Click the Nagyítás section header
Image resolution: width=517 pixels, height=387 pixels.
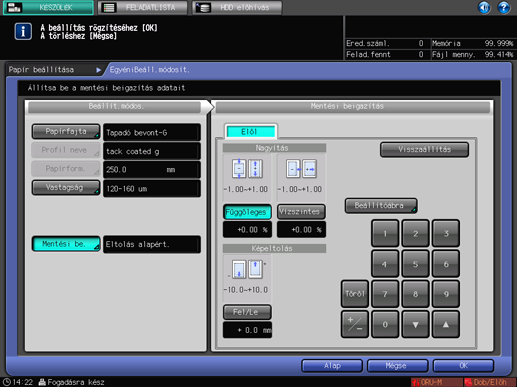pos(274,148)
